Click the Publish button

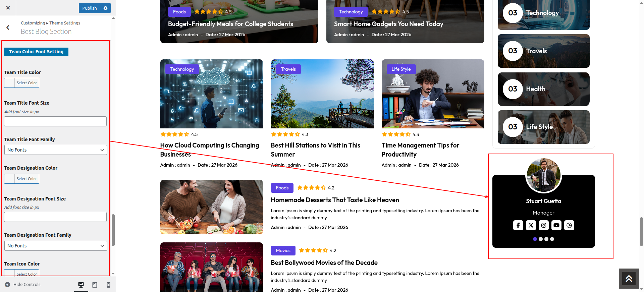click(90, 8)
